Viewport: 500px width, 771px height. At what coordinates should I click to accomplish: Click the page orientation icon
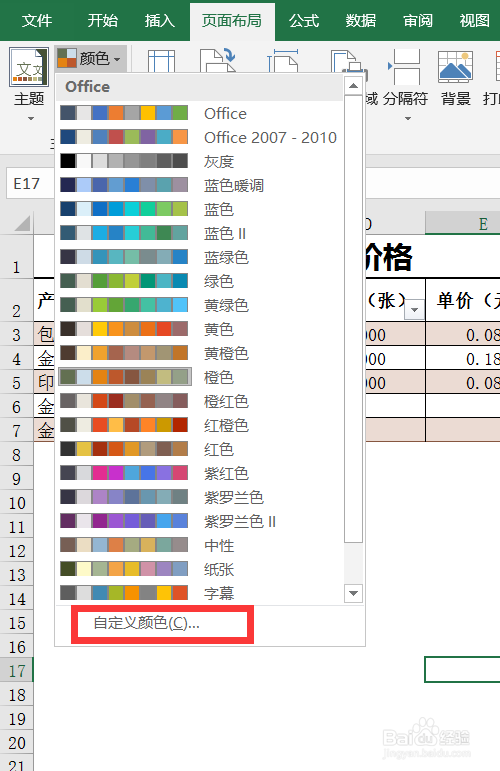pos(217,61)
